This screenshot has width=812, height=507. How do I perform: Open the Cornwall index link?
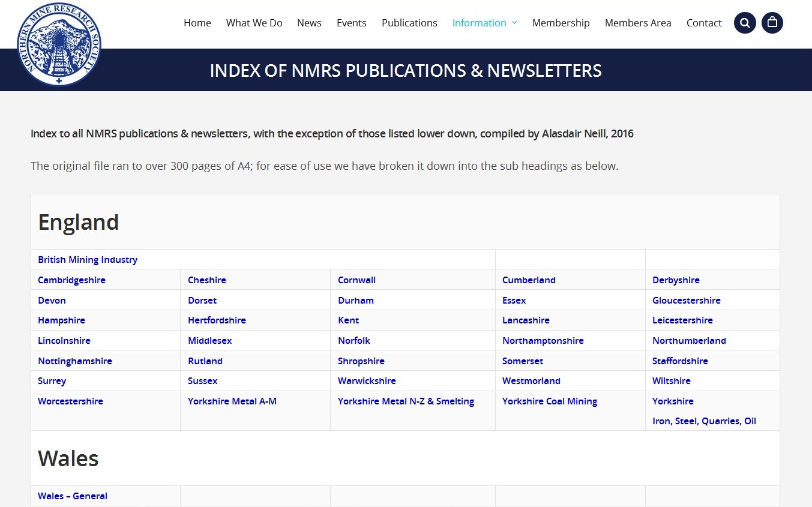(356, 280)
